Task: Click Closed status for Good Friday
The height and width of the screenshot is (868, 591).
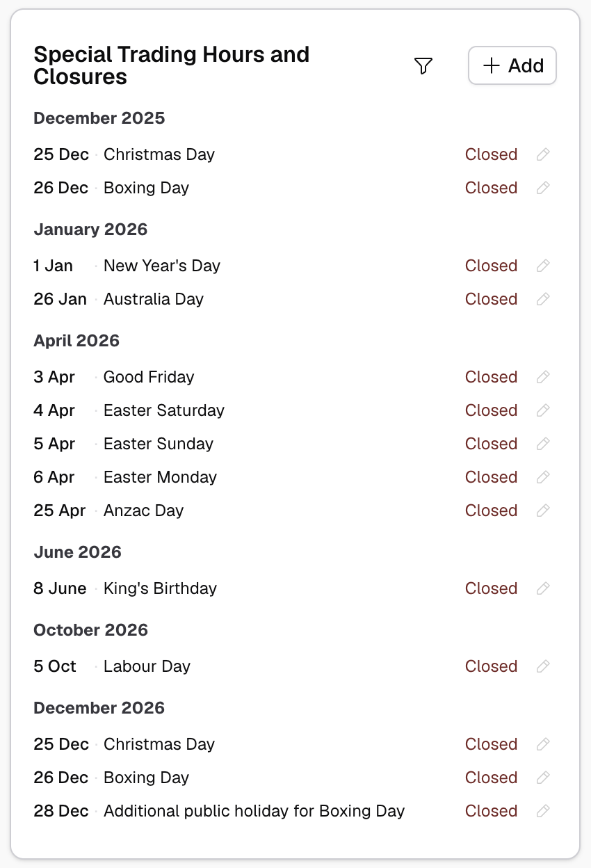Action: pos(491,377)
